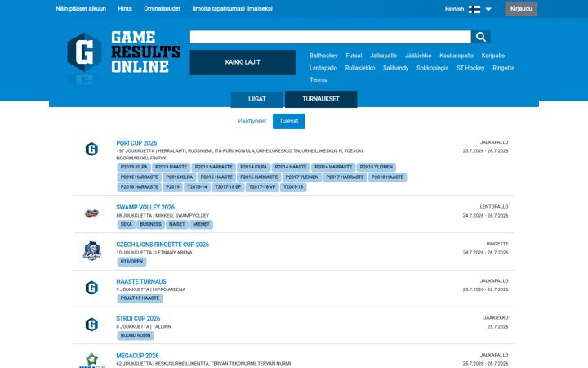Open Czech Lions Ringette Cup logo
This screenshot has height=368, width=588.
pos(91,251)
